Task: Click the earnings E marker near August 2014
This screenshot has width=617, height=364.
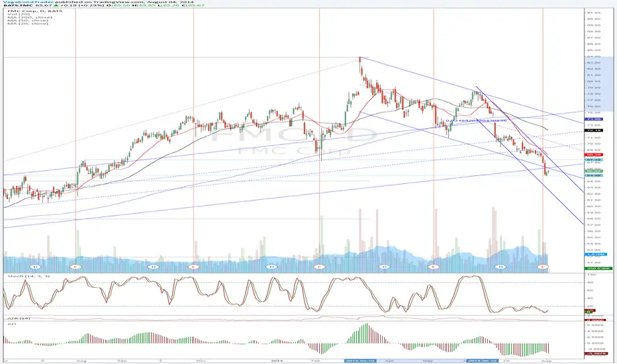Action: coord(544,267)
